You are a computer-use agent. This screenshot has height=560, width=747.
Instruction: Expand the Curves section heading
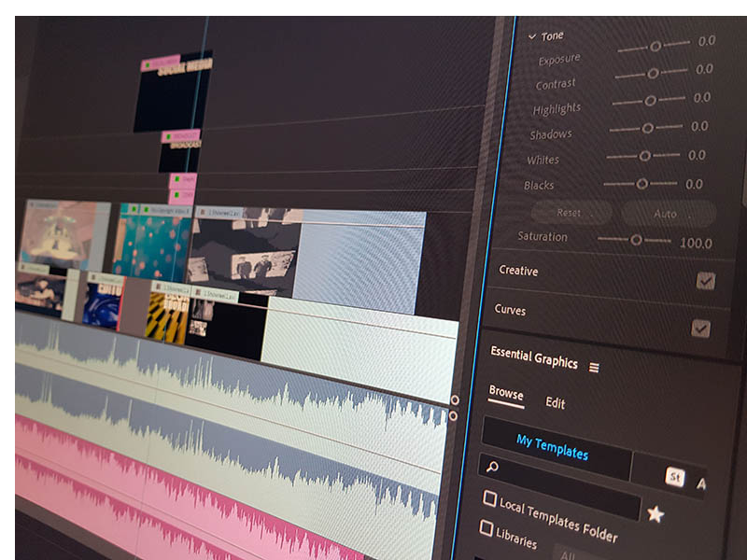click(510, 310)
